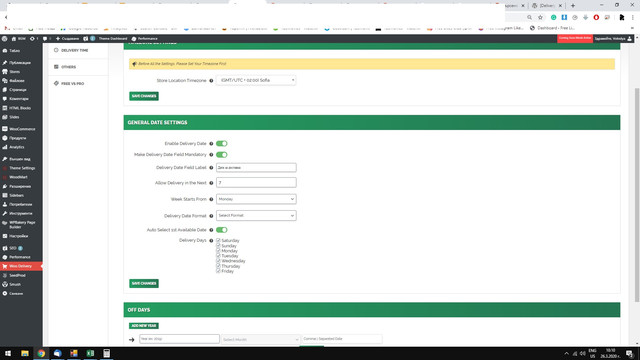Image resolution: width=640 pixels, height=360 pixels.
Task: Uncheck Wednesday delivery day
Action: (x=218, y=260)
